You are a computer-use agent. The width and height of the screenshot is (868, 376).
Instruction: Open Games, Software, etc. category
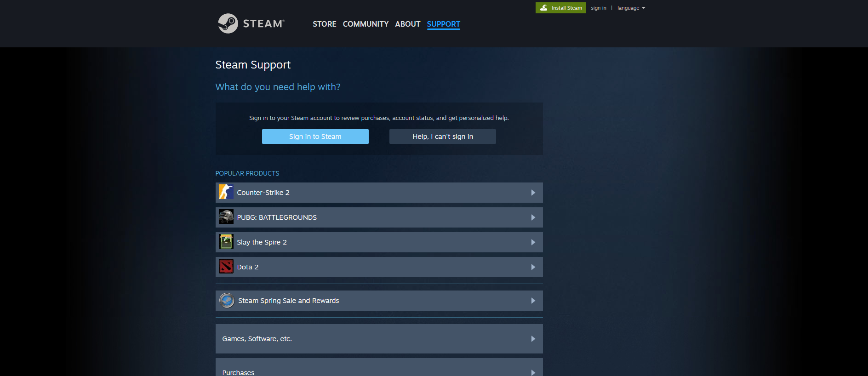[379, 339]
